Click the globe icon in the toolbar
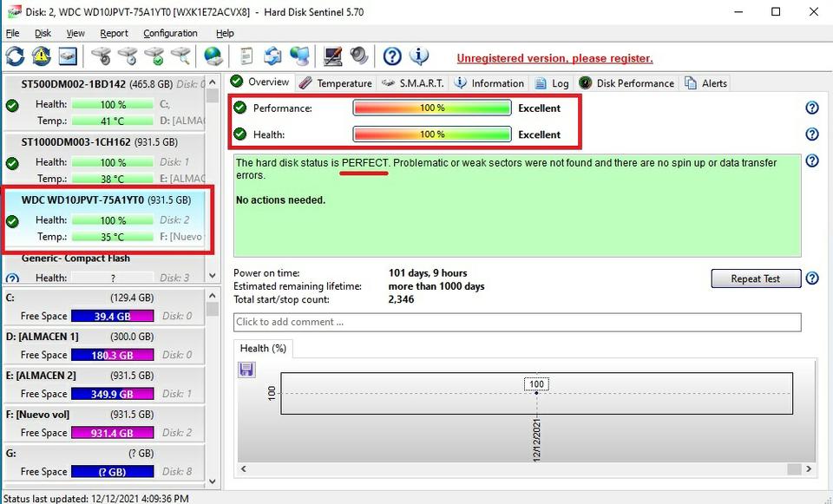Image resolution: width=833 pixels, height=504 pixels. [213, 57]
